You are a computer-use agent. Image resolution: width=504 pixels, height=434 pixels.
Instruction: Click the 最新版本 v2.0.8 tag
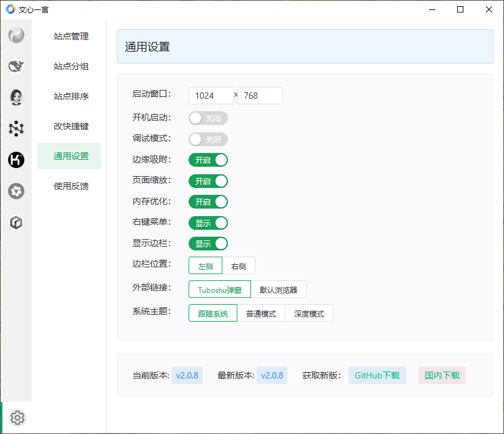coord(272,375)
